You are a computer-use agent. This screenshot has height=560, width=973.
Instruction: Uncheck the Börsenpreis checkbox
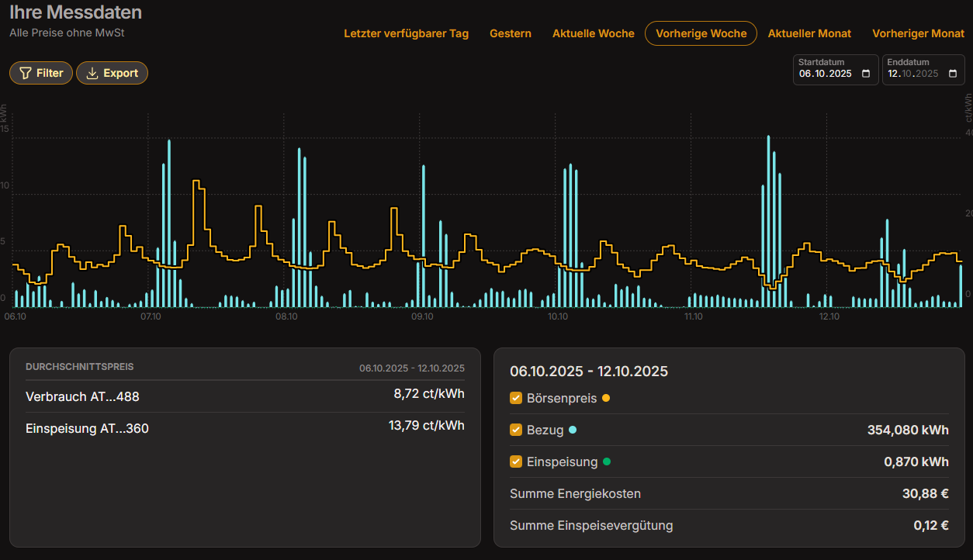516,399
